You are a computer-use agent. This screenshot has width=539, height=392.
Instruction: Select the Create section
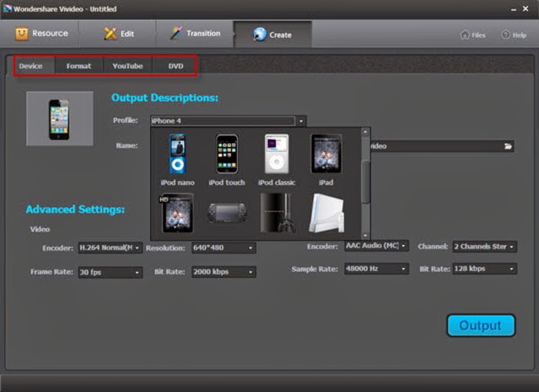coord(273,35)
